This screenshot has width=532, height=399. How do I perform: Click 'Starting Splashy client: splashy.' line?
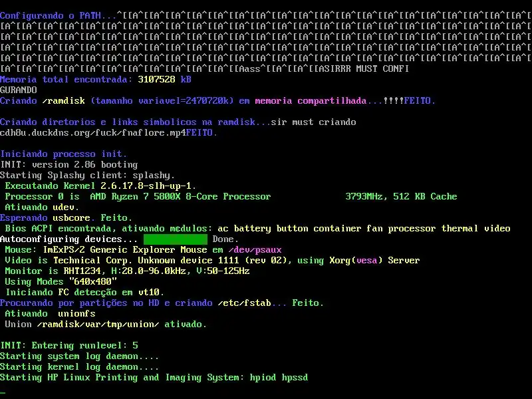88,175
